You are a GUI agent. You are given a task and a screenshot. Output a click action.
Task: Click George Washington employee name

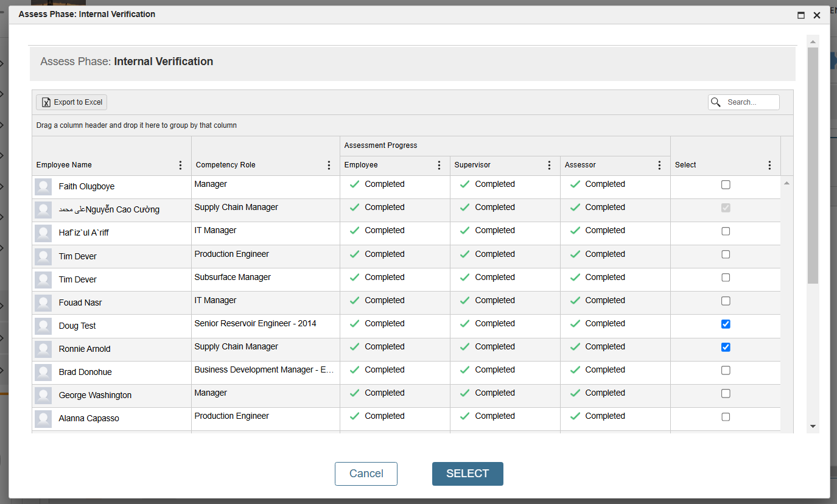95,396
